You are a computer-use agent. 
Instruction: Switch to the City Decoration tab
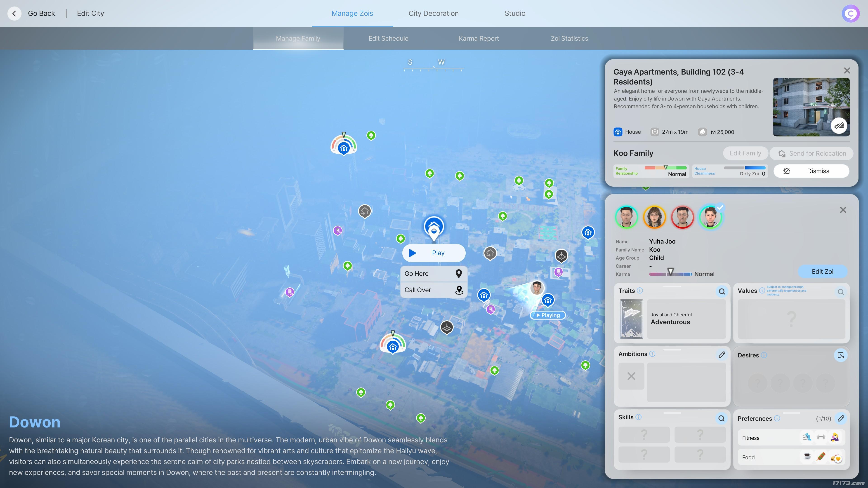point(433,14)
